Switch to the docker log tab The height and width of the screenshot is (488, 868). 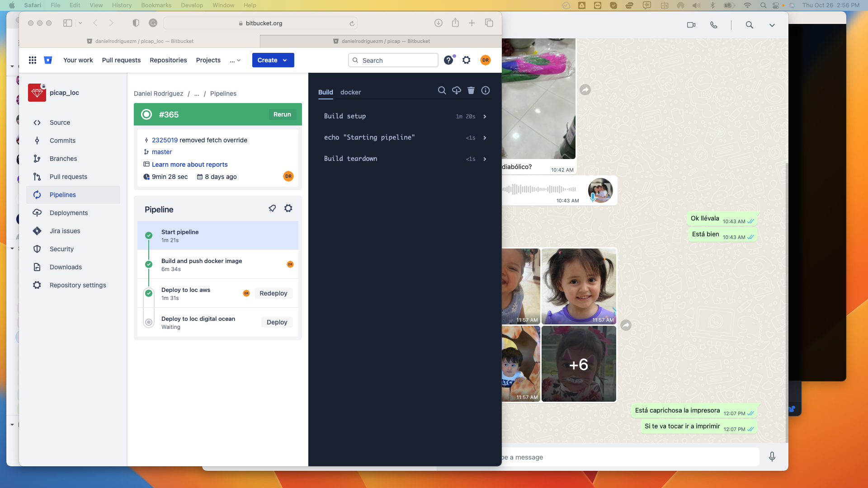point(350,92)
